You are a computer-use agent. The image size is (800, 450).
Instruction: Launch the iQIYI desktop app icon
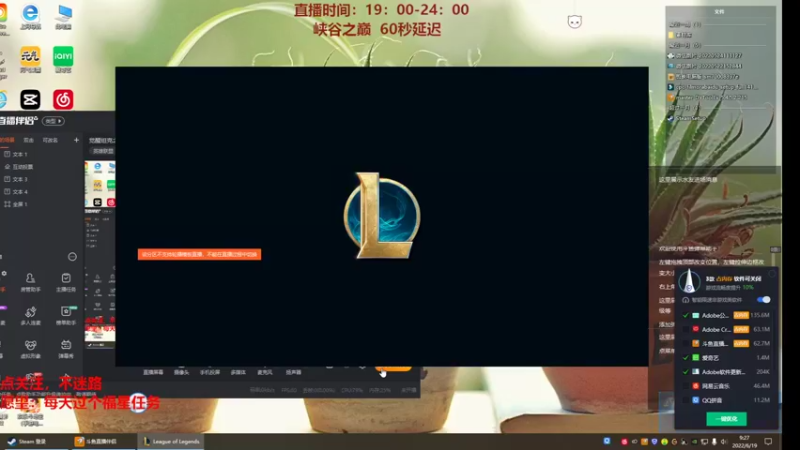[63, 59]
